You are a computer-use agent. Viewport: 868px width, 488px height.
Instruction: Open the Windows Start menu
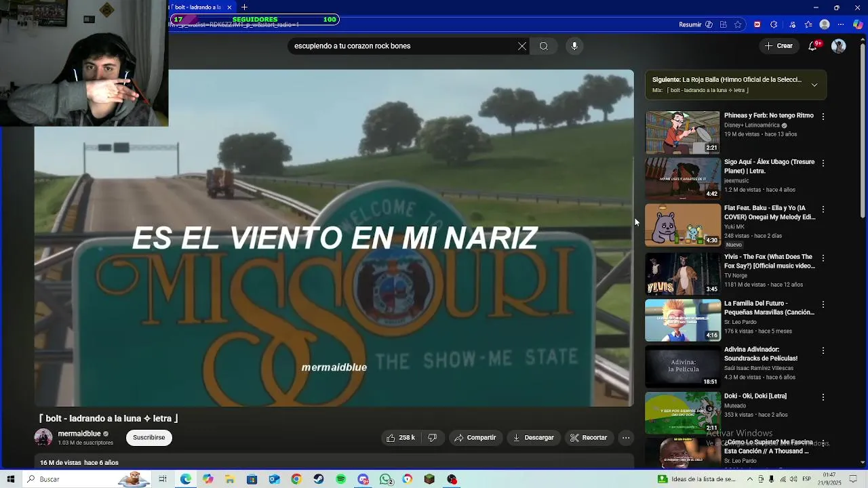pyautogui.click(x=11, y=479)
